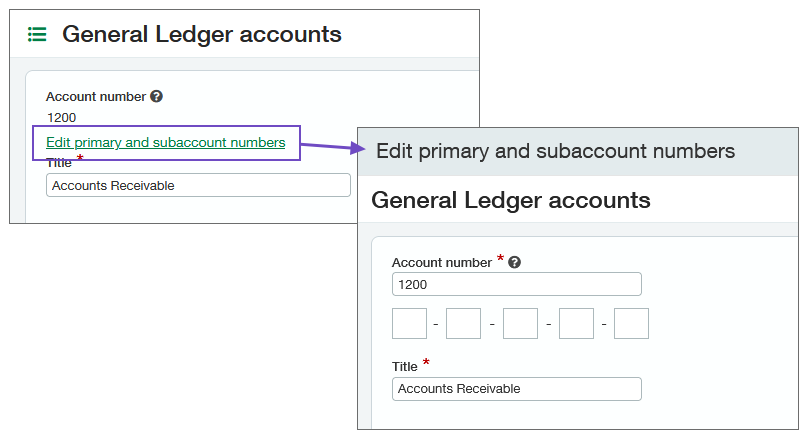This screenshot has height=439, width=808.
Task: Click General Ledger accounts heading beside menu icon
Action: click(x=202, y=35)
